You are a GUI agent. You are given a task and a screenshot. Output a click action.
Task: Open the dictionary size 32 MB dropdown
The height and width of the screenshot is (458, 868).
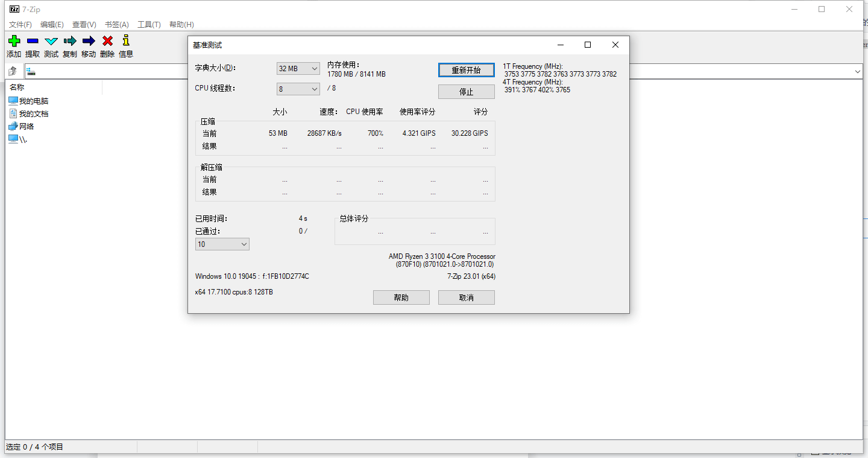pos(298,69)
